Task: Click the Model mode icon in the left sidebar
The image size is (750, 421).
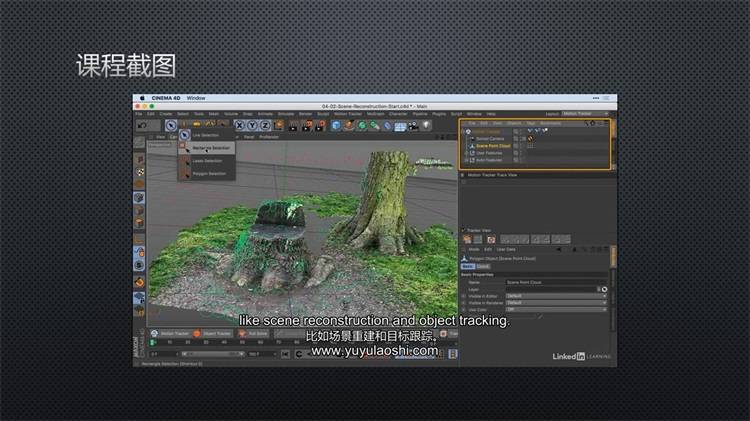Action: point(139,159)
